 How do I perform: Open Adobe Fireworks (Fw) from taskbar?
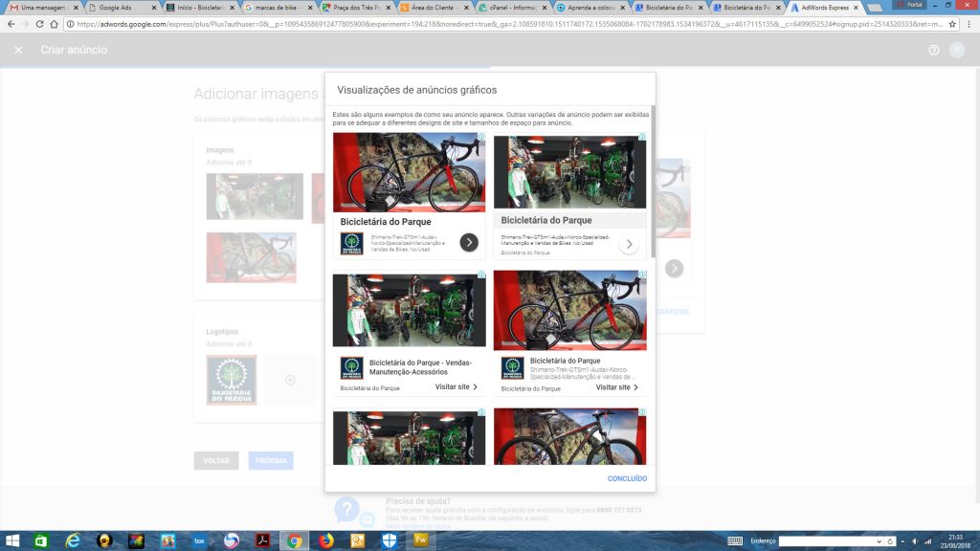[x=421, y=540]
